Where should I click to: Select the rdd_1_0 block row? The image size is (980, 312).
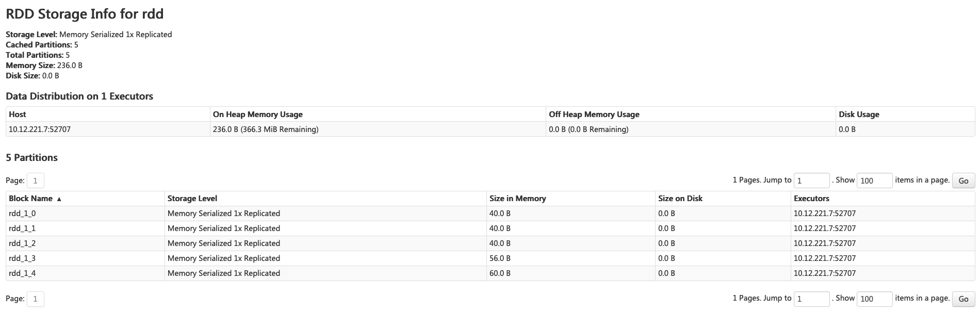click(x=22, y=214)
